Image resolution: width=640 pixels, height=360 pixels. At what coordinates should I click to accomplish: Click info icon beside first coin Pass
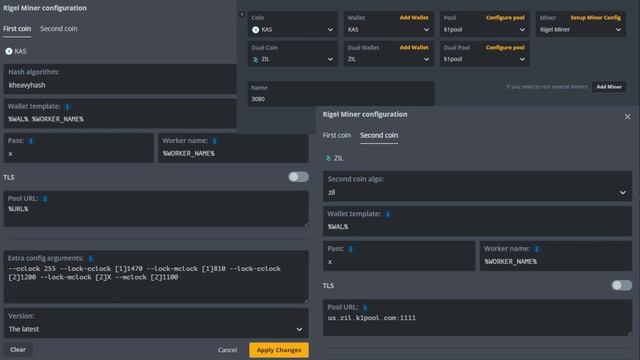[x=31, y=141]
